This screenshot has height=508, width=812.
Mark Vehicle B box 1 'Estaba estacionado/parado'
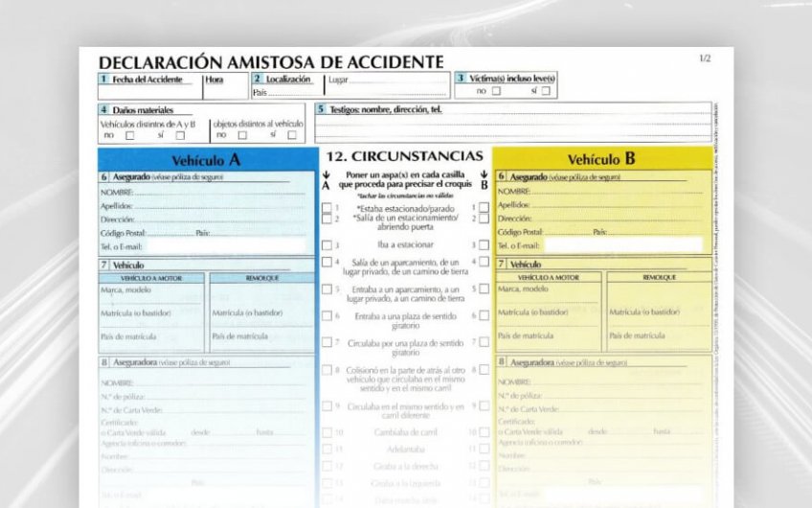click(x=484, y=207)
